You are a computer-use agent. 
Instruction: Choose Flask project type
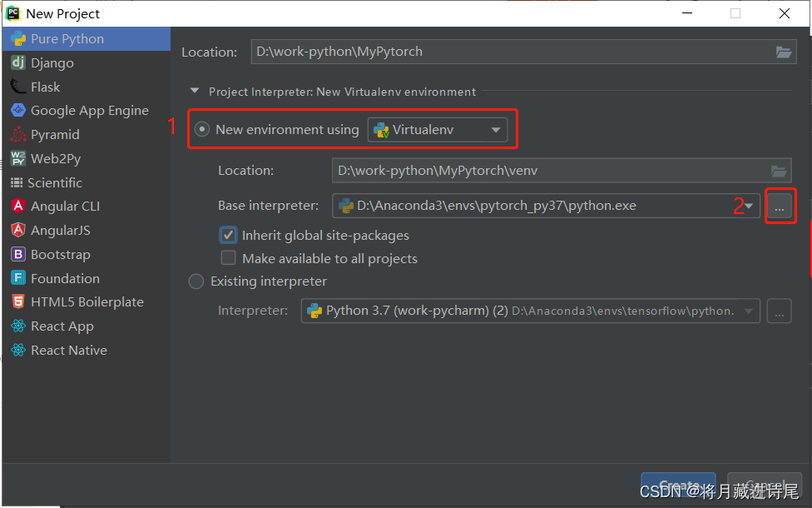click(87, 87)
